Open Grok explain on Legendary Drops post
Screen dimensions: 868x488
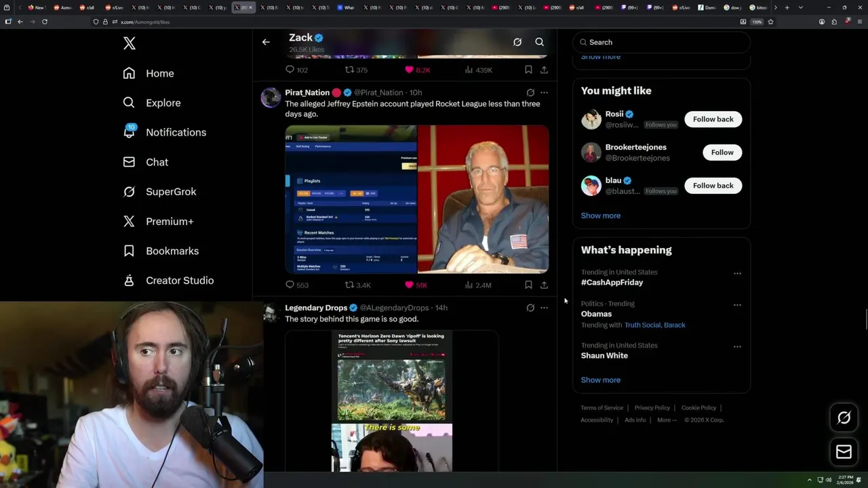tap(530, 308)
